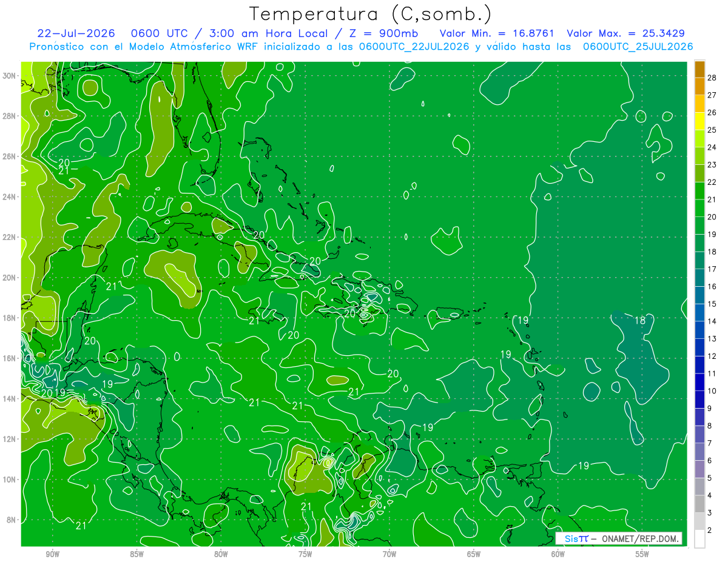Click the 10N latitude axis label
This screenshot has width=728, height=562.
(9, 480)
